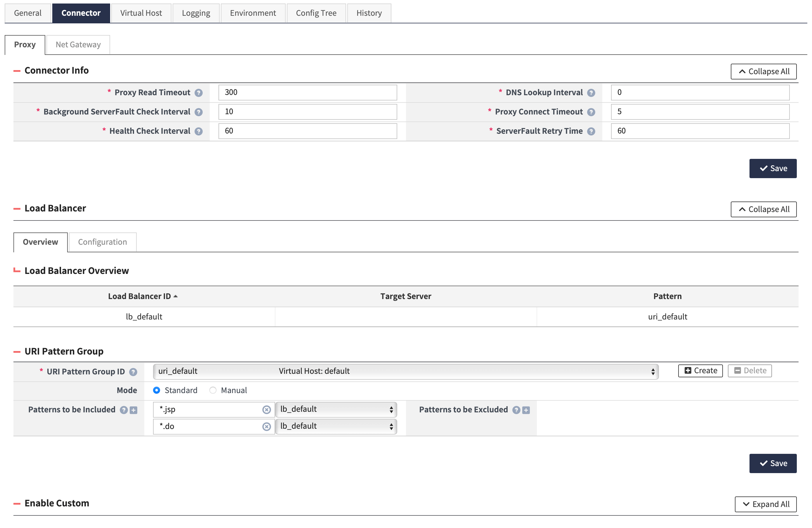Open the URI Pattern Group ID dropdown
812x528 pixels.
coord(653,371)
